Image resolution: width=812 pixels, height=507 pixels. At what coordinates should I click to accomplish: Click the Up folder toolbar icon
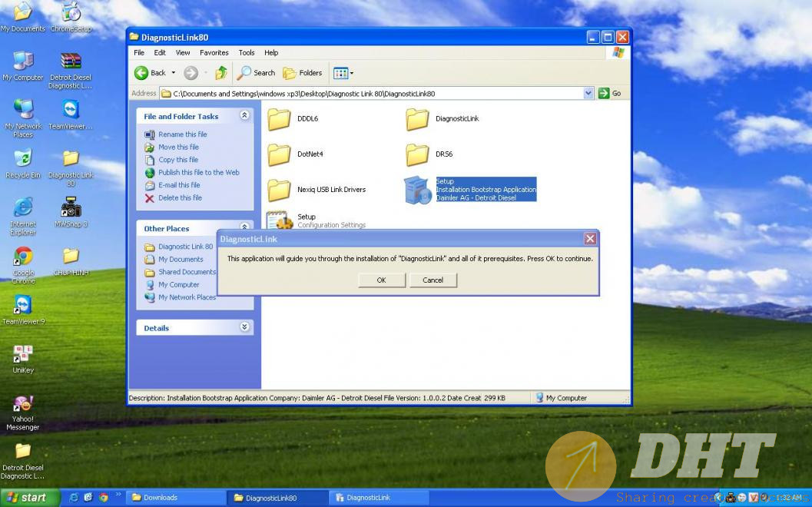221,73
